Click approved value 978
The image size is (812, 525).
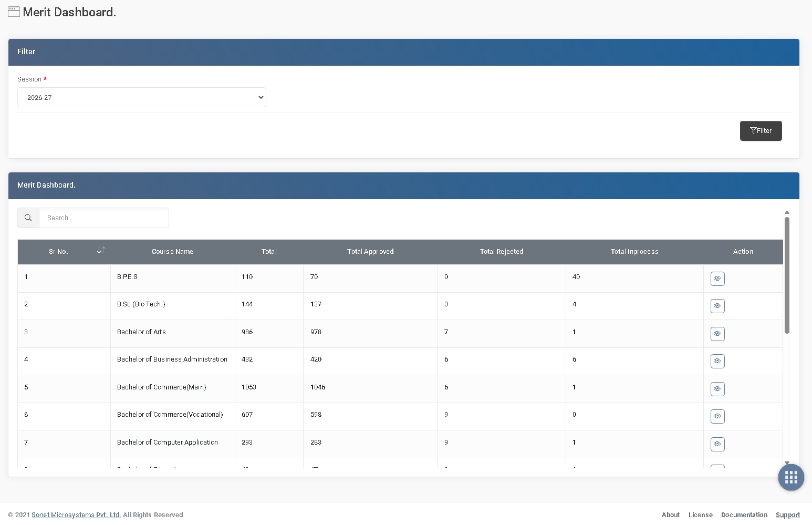[x=316, y=332]
